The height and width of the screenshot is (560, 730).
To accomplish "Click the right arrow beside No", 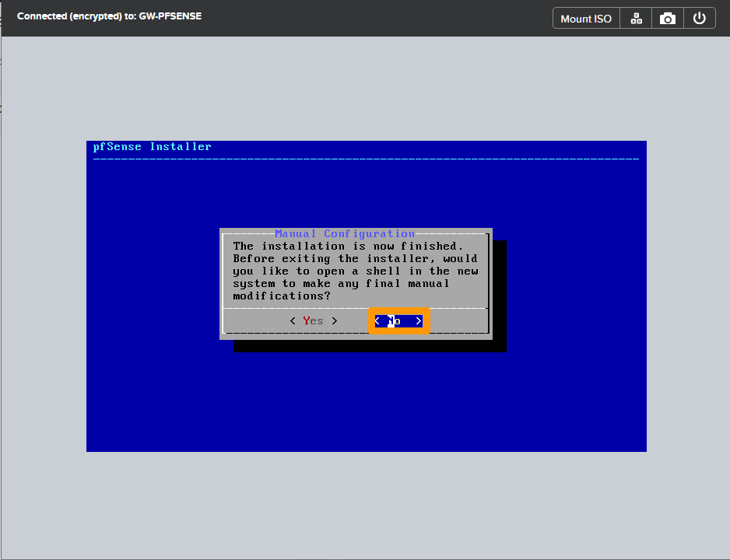I will point(418,320).
